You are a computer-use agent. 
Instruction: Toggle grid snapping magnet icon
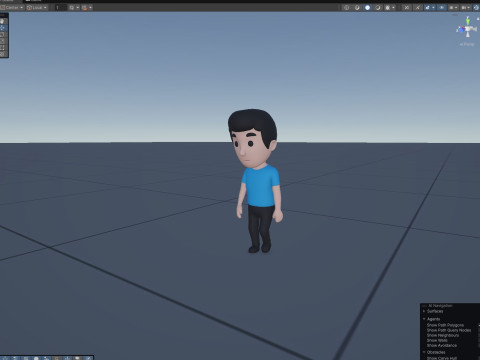(x=84, y=7)
